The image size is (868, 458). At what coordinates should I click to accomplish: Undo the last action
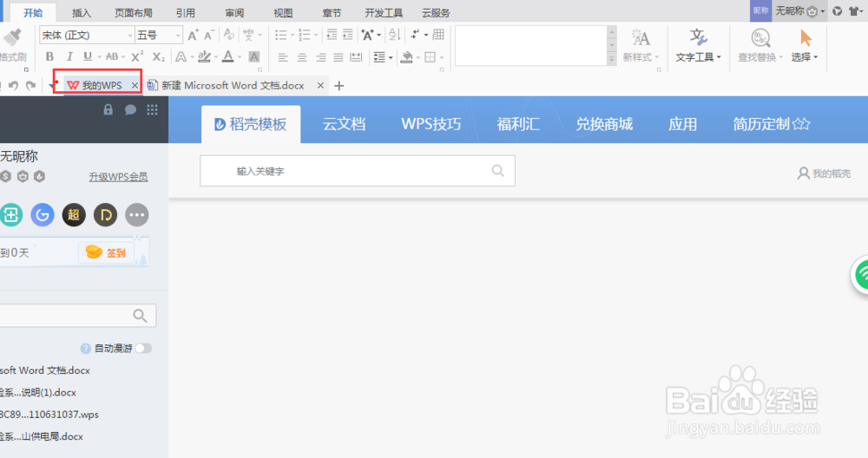coord(13,85)
